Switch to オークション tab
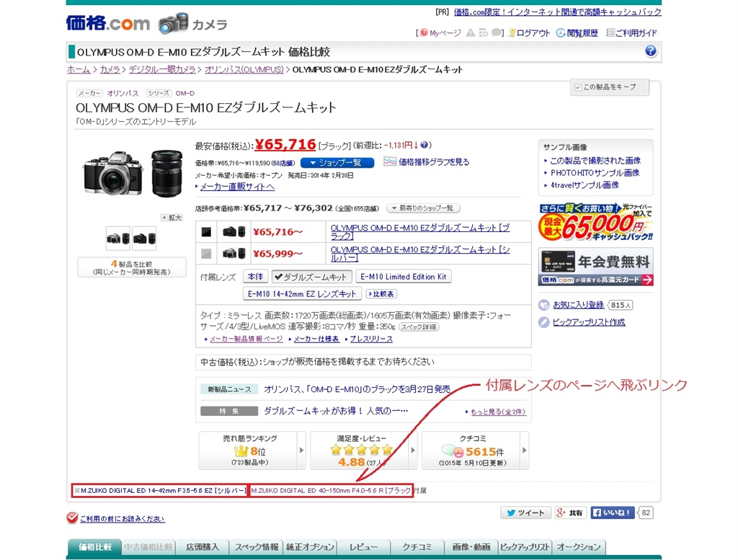This screenshot has height=560, width=738. 579,547
